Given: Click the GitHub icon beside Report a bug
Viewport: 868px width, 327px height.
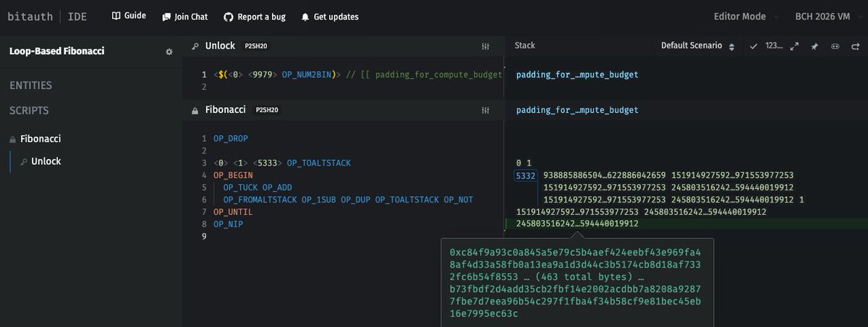Looking at the screenshot, I should point(229,16).
